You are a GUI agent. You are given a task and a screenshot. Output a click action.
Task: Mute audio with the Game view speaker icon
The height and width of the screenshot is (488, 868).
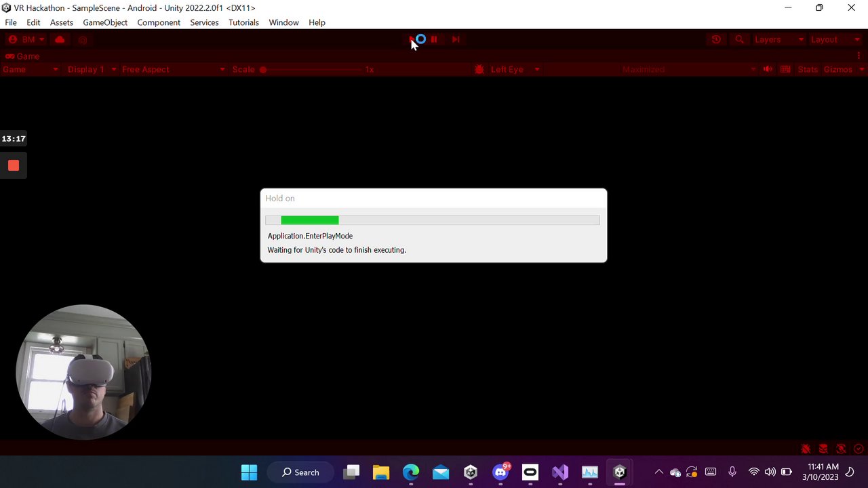(768, 69)
